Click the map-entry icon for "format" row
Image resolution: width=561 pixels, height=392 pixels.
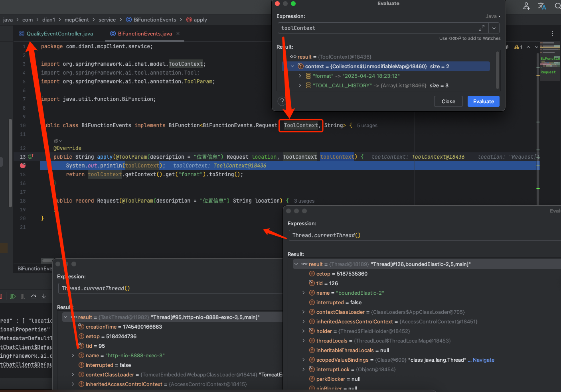pos(308,76)
